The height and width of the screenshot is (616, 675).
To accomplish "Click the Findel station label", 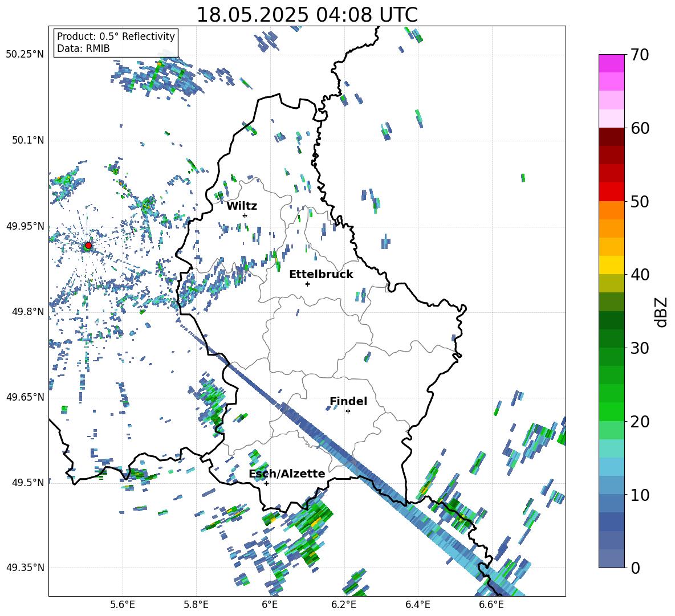I will point(348,401).
